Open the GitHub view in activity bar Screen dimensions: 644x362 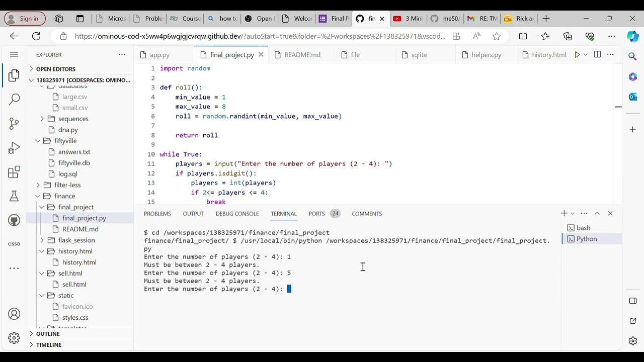point(14,220)
